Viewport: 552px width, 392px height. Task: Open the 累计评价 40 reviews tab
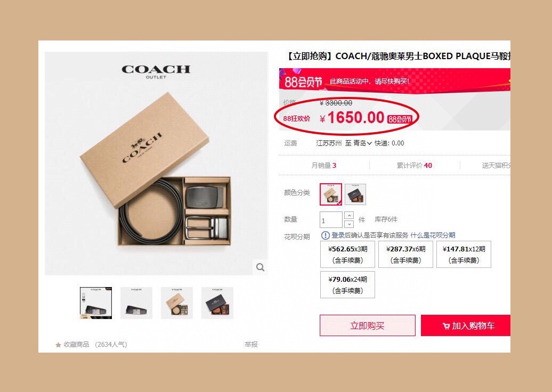click(415, 166)
